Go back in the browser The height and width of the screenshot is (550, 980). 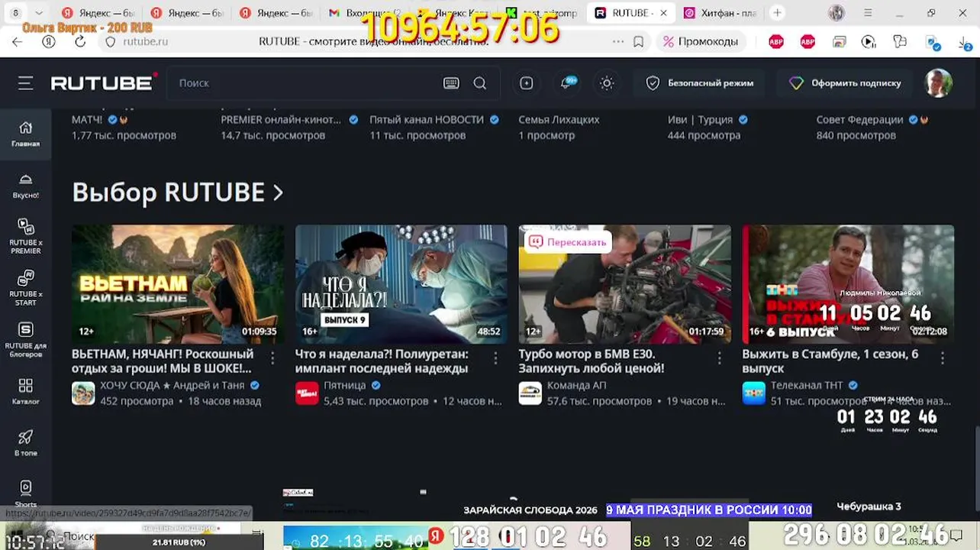pyautogui.click(x=18, y=42)
